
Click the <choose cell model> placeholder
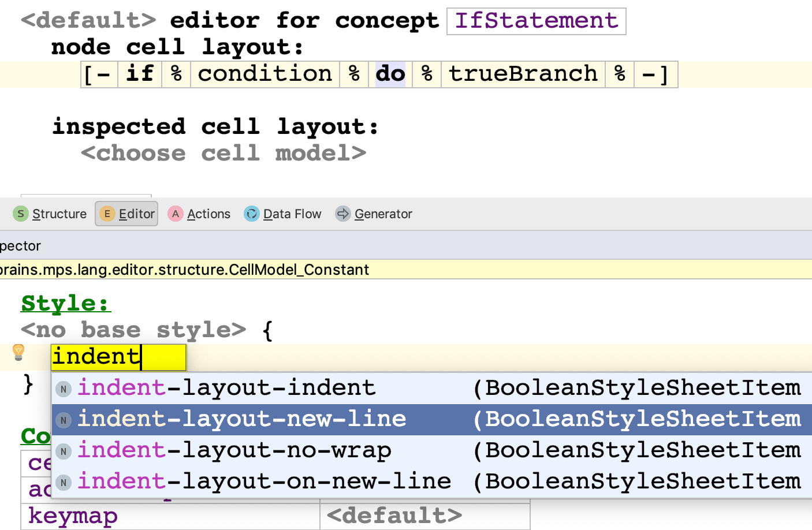(x=224, y=154)
